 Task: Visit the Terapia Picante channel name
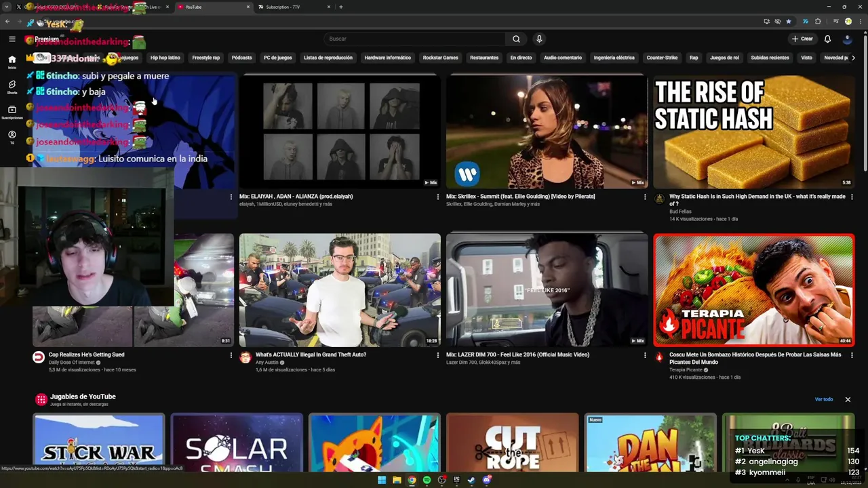(686, 369)
